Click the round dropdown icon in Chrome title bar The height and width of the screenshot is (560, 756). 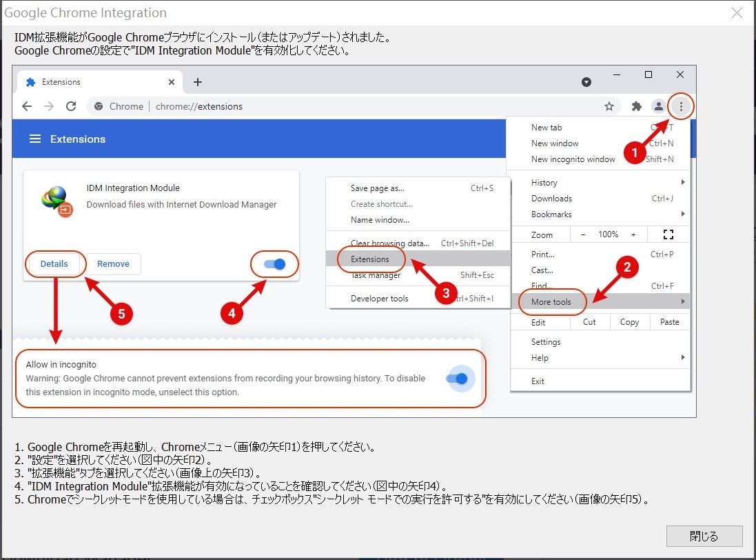[586, 82]
